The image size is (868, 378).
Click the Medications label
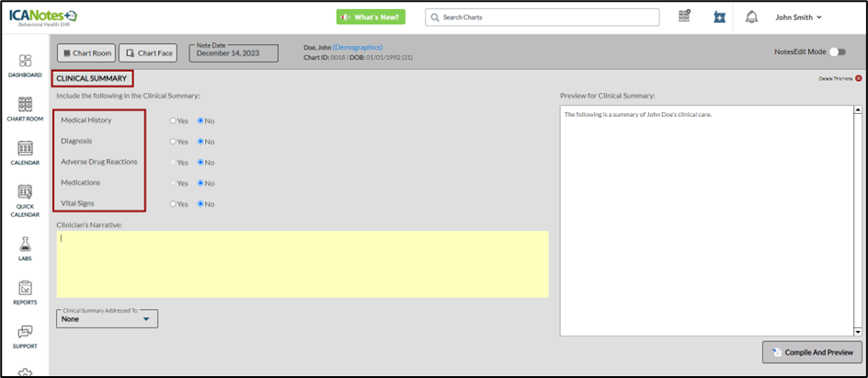[x=81, y=182]
